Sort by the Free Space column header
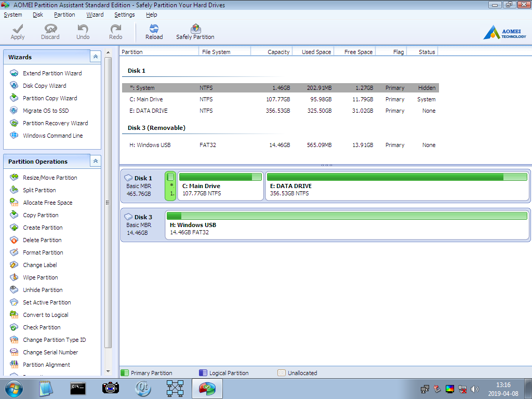Image resolution: width=532 pixels, height=399 pixels. (x=355, y=52)
